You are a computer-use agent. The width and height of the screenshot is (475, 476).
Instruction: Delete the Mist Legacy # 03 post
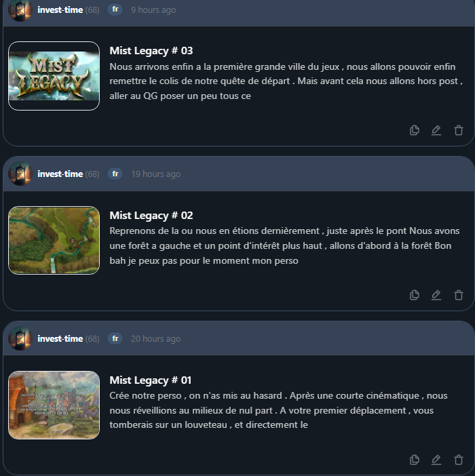point(458,130)
